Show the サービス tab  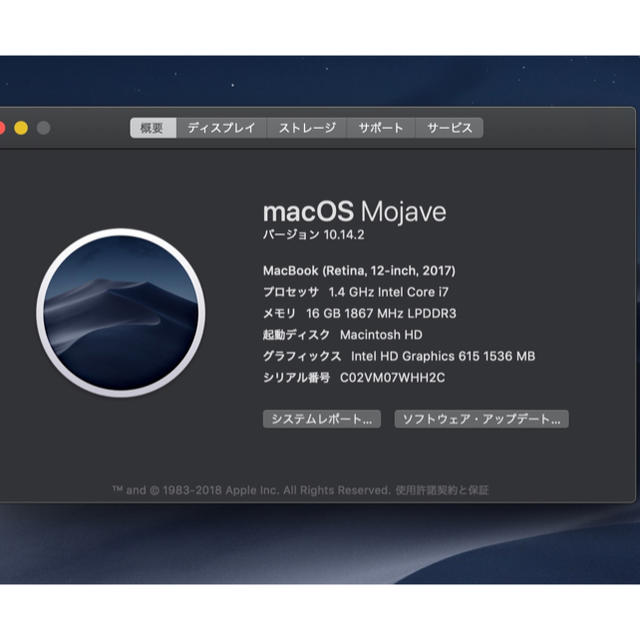click(x=449, y=128)
